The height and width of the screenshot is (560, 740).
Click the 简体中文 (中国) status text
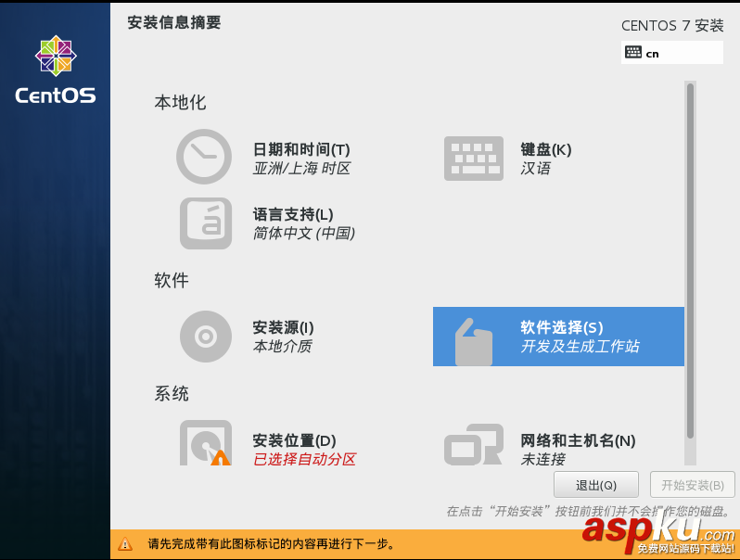[304, 233]
